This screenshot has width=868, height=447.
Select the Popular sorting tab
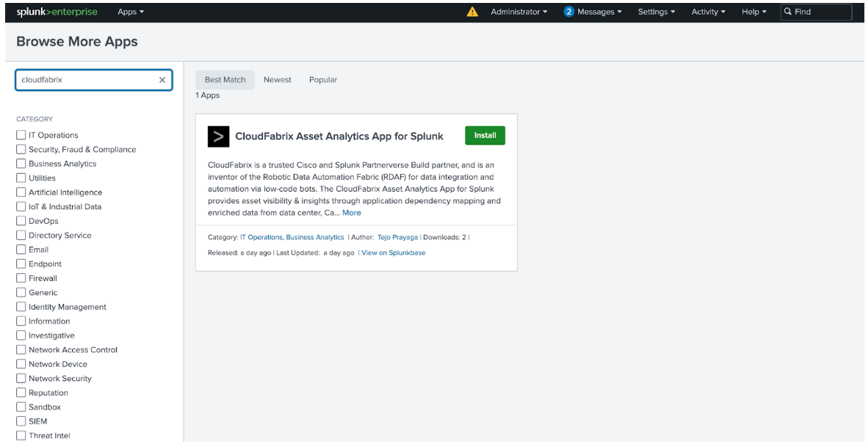point(323,79)
